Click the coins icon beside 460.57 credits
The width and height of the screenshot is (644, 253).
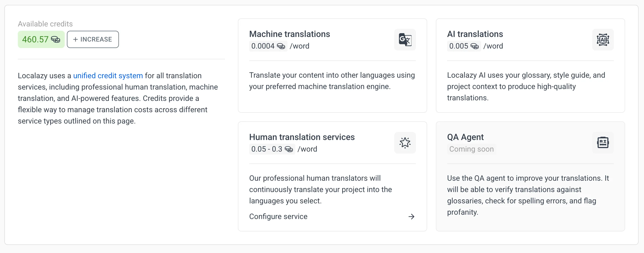click(56, 40)
